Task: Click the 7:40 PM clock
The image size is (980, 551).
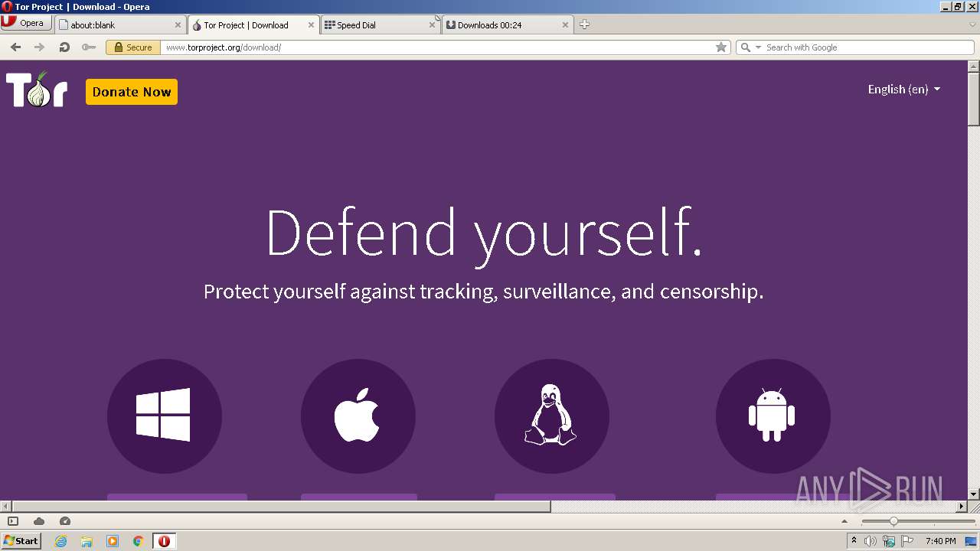Action: (940, 541)
